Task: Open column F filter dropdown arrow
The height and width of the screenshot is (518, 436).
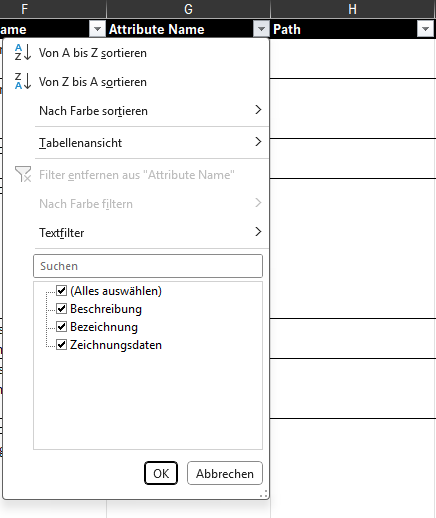Action: (97, 29)
